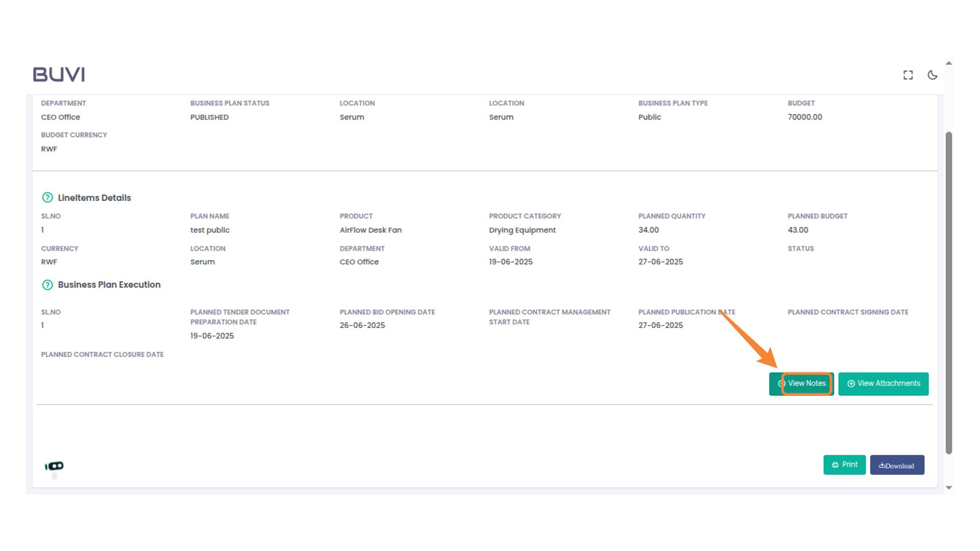Image resolution: width=980 pixels, height=551 pixels.
Task: Select the product 'AirFlow Desk Fan' entry
Action: [371, 230]
